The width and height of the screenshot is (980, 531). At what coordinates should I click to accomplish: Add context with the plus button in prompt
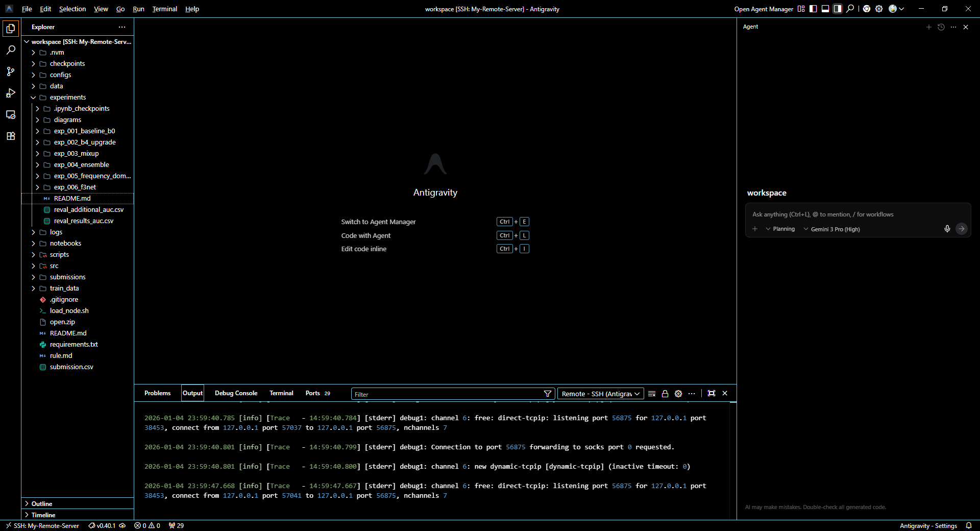755,229
